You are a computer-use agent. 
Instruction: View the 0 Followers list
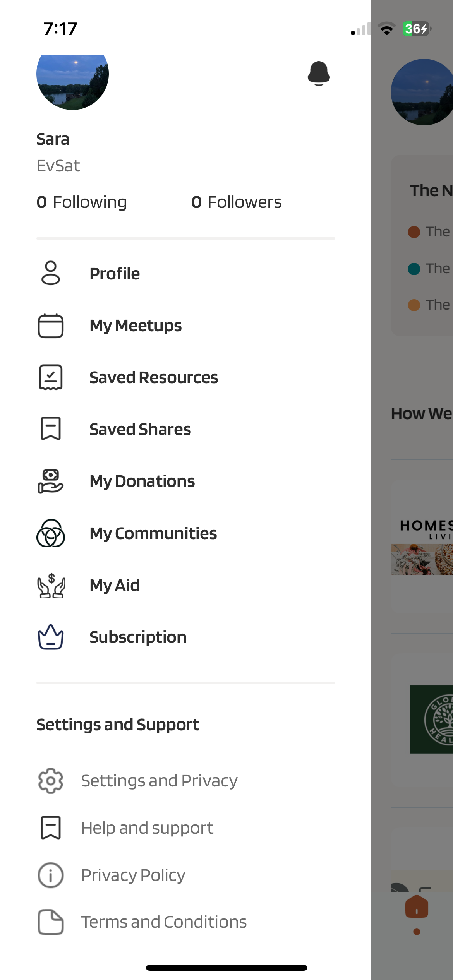tap(237, 202)
